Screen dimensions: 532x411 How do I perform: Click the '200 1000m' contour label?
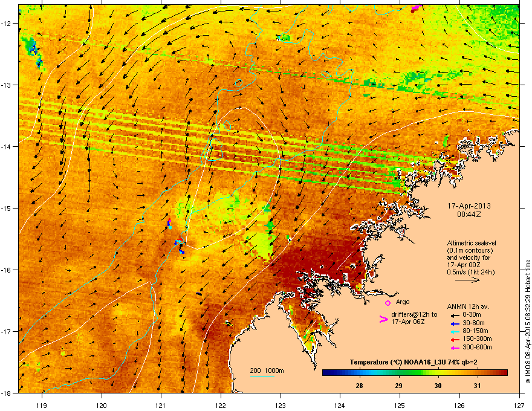click(x=267, y=371)
